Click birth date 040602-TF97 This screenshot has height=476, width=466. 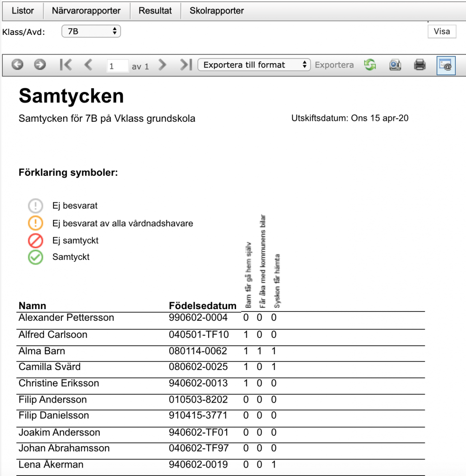[199, 448]
